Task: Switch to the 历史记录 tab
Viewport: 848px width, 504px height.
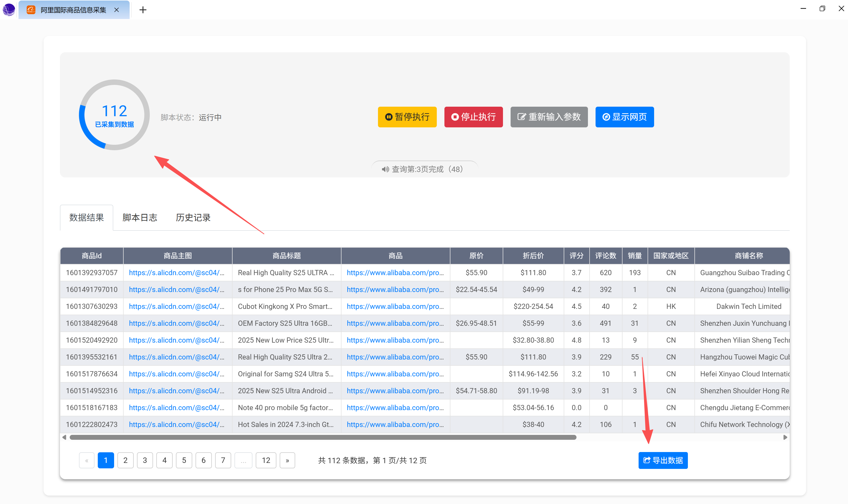Action: [x=193, y=217]
